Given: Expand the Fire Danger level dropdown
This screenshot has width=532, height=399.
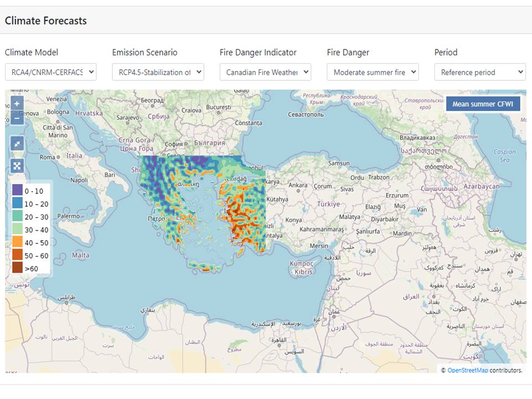Looking at the screenshot, I should pos(372,72).
